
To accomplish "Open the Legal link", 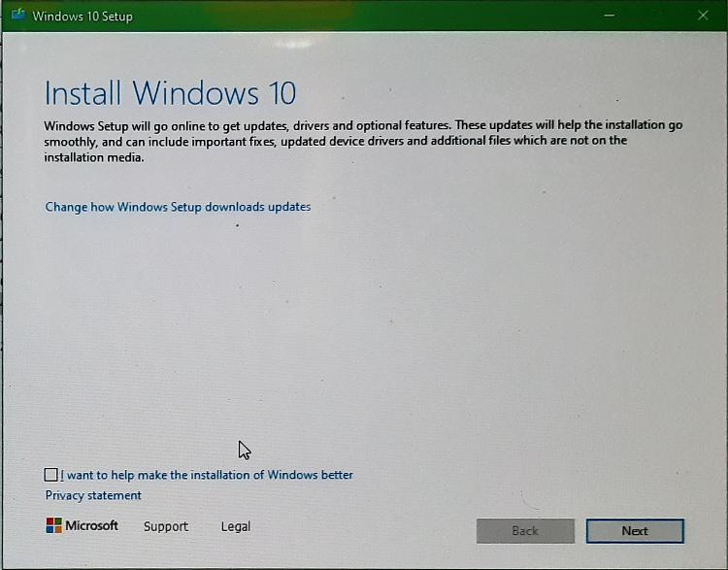I will [x=236, y=526].
